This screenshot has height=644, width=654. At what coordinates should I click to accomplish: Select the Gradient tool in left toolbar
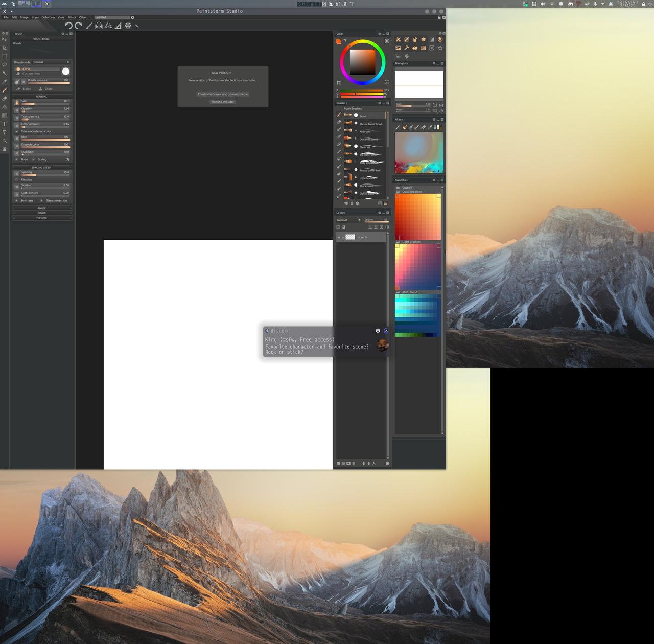[x=5, y=115]
